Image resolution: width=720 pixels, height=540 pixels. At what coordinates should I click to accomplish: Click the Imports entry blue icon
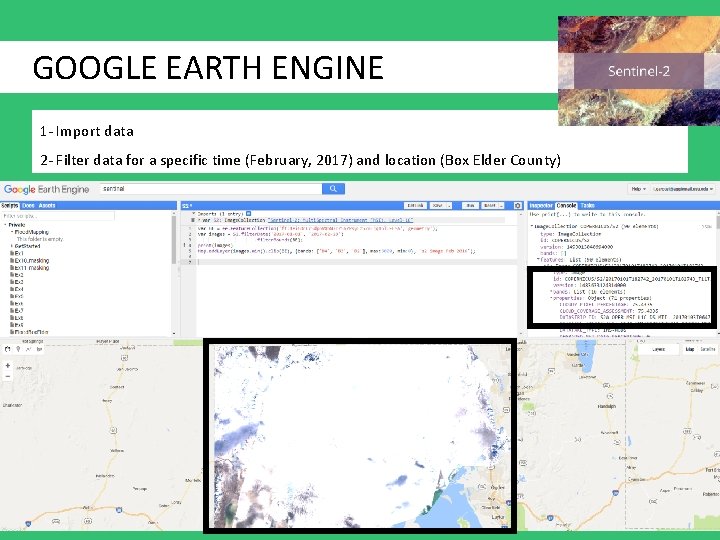click(248, 214)
